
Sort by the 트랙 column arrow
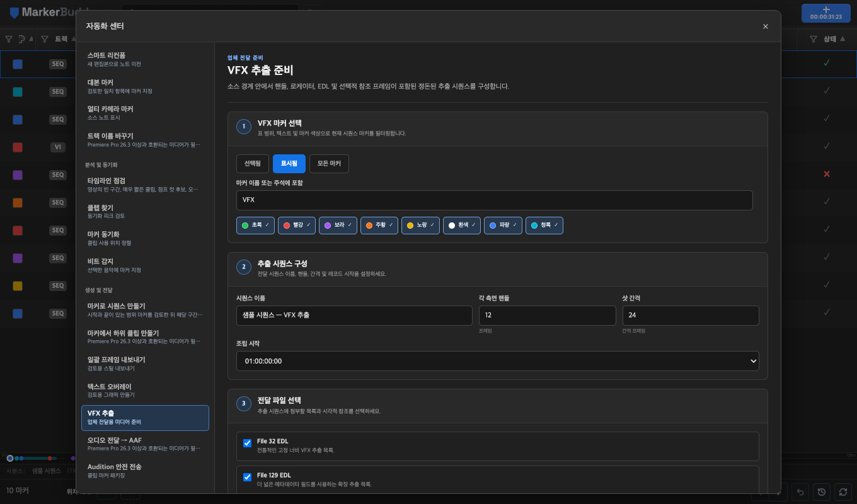point(74,39)
